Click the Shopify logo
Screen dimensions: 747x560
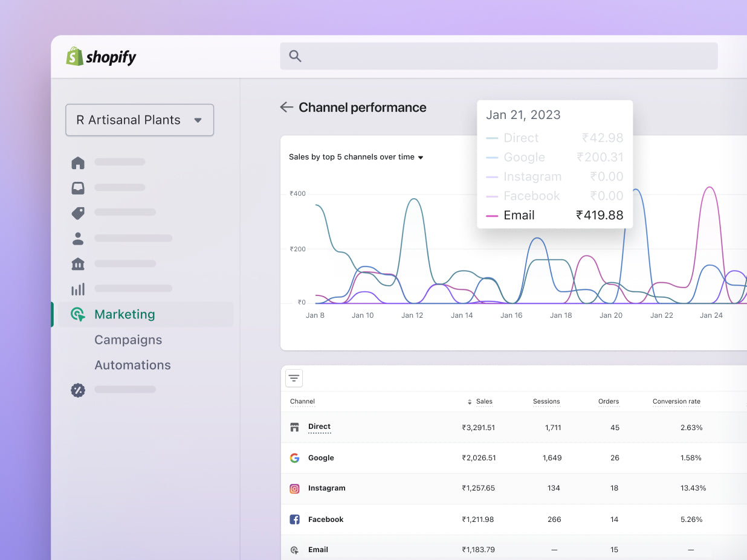point(101,57)
